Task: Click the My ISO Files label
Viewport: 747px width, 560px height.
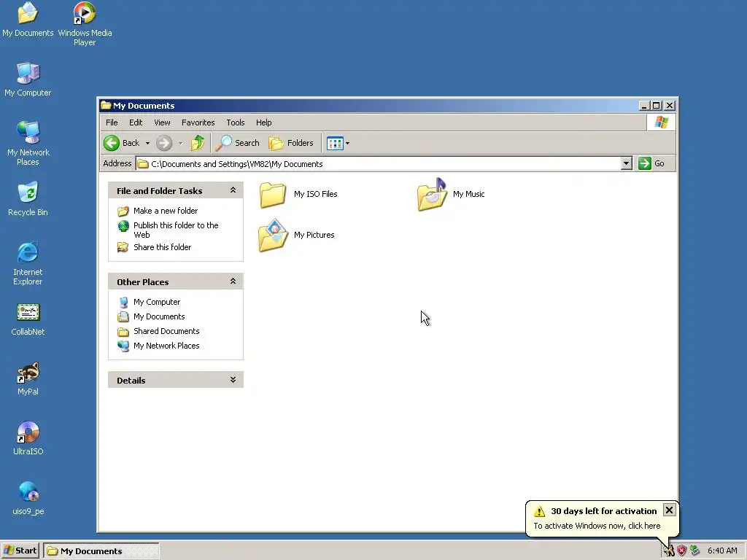Action: pyautogui.click(x=315, y=194)
